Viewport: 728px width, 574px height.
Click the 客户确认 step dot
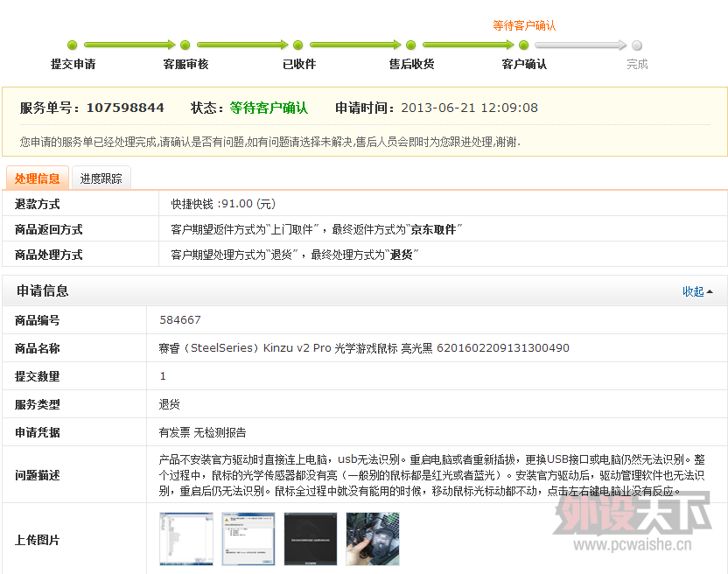[524, 45]
